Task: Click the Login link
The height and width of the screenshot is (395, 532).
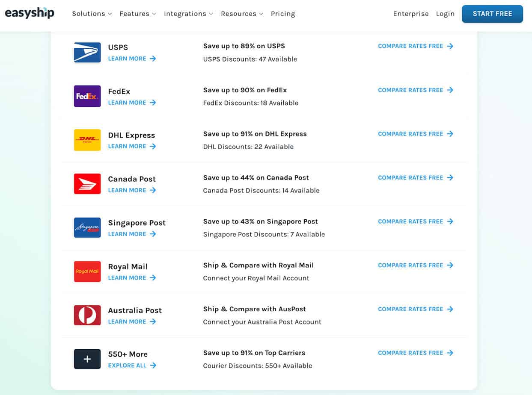Action: coord(445,14)
